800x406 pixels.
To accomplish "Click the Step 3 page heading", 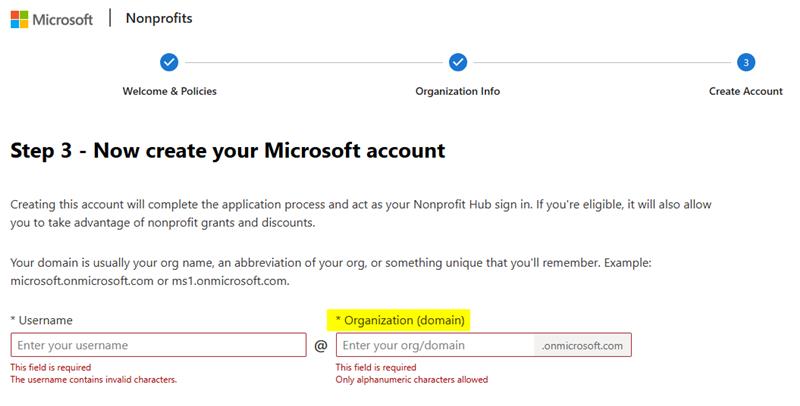I will 227,151.
